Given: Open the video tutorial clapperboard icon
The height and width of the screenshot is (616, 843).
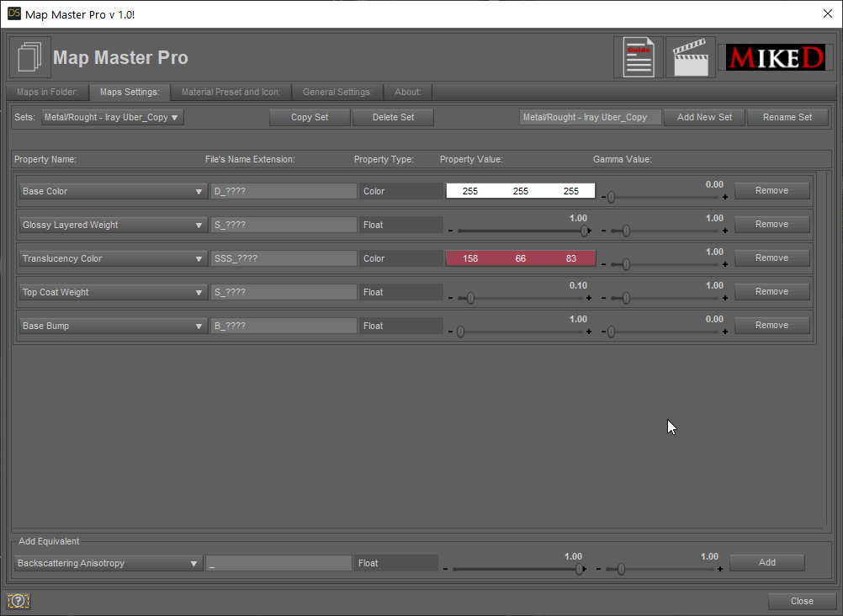Looking at the screenshot, I should (x=691, y=57).
